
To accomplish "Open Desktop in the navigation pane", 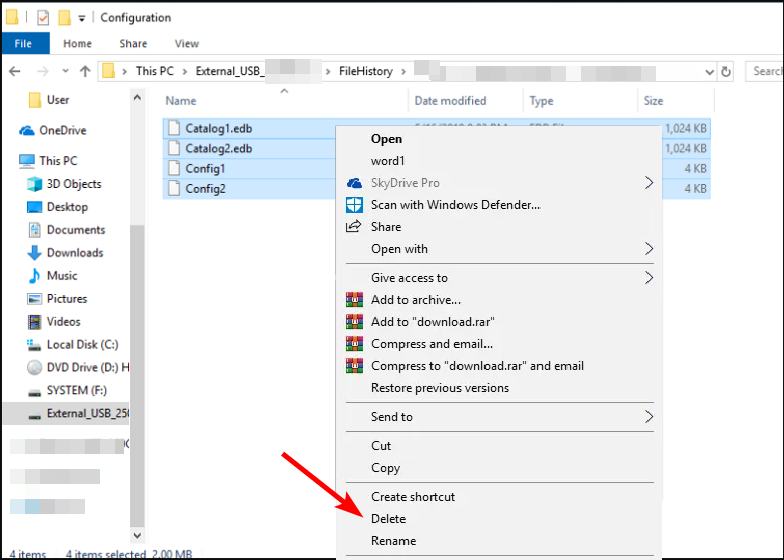I will click(58, 206).
